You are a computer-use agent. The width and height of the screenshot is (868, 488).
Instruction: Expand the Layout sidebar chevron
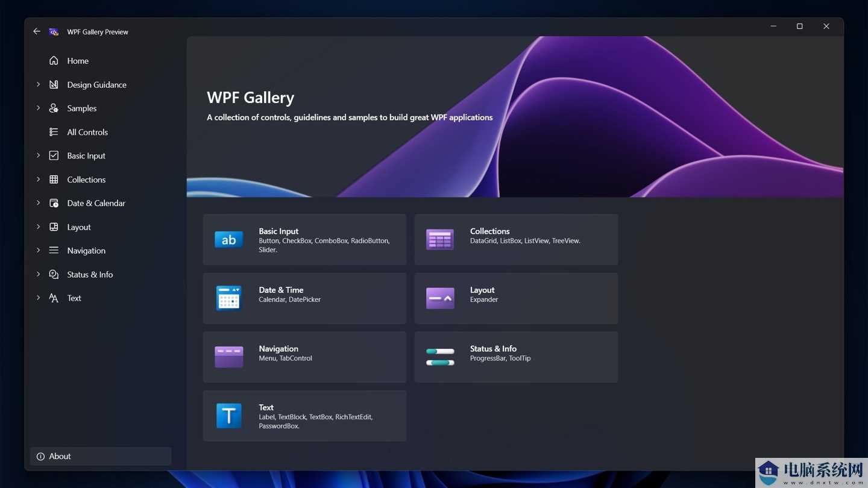[38, 227]
